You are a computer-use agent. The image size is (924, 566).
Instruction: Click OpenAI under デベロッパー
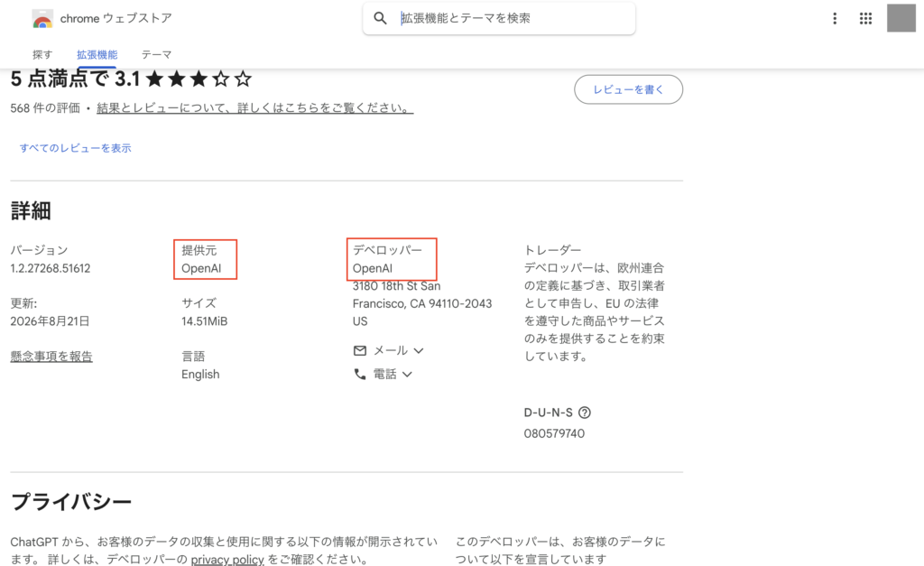pyautogui.click(x=373, y=268)
